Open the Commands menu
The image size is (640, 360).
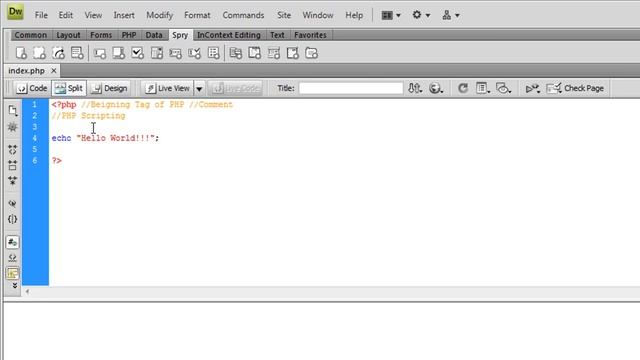243,15
